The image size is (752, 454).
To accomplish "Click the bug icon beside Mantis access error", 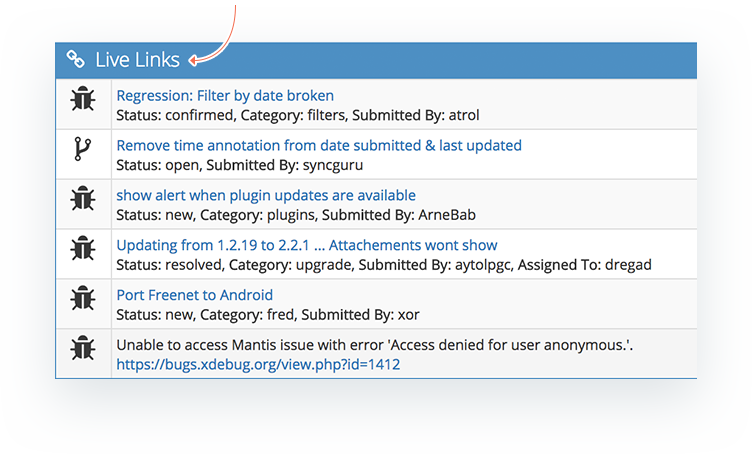I will [83, 348].
